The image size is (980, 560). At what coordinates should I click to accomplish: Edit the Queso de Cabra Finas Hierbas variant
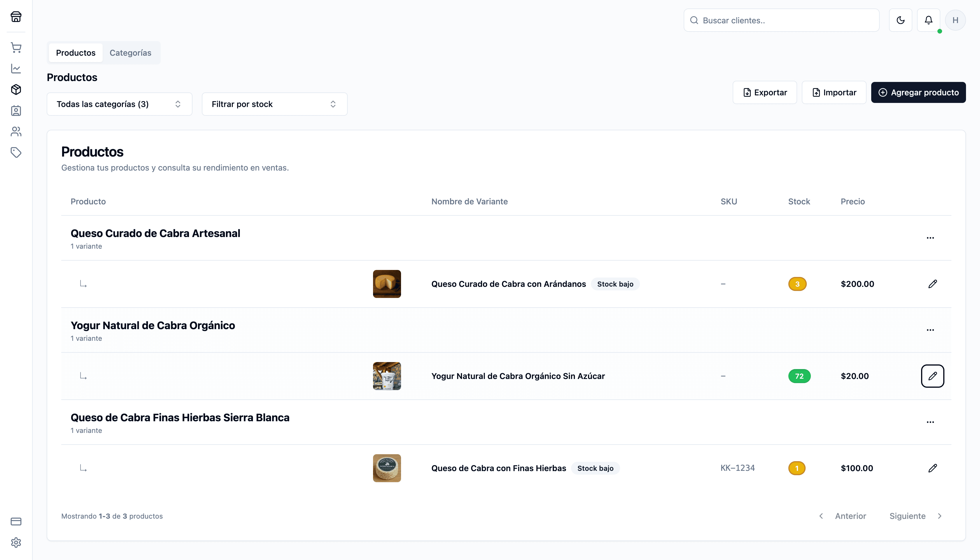[932, 468]
